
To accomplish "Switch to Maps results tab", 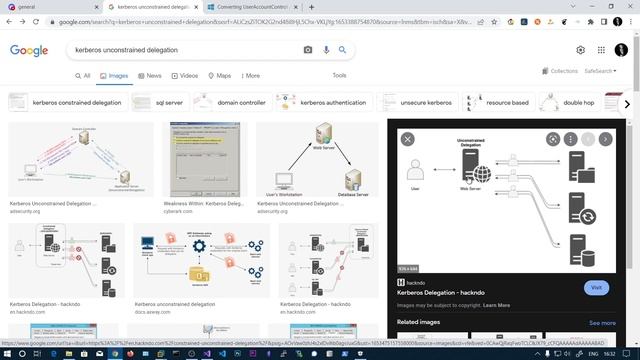I will 220,76.
